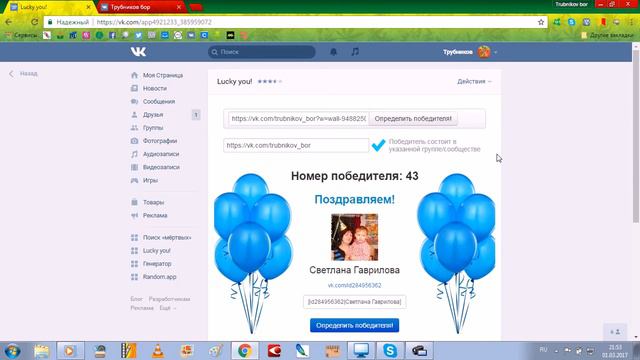Open Google Chrome from the taskbar
Screen dimensions: 640x360
click(245, 351)
